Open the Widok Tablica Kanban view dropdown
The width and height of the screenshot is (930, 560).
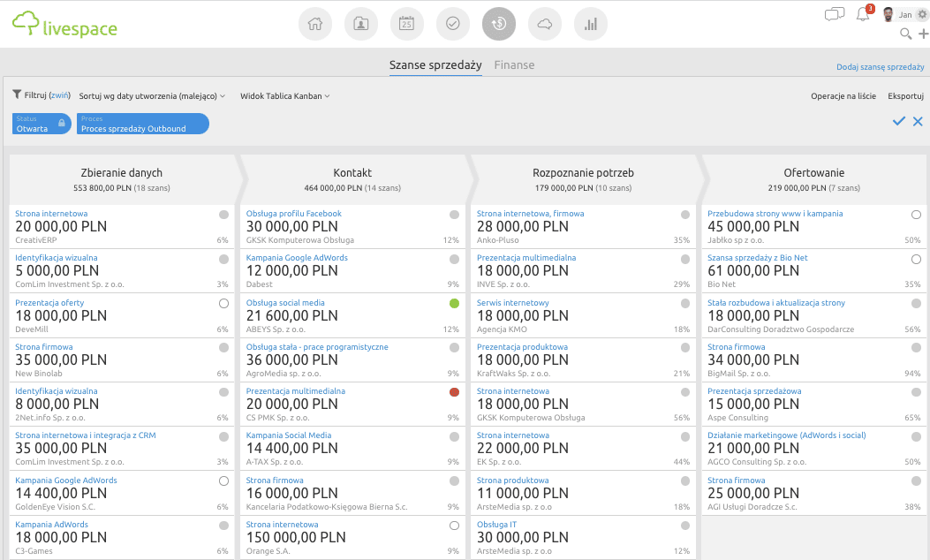pyautogui.click(x=284, y=96)
